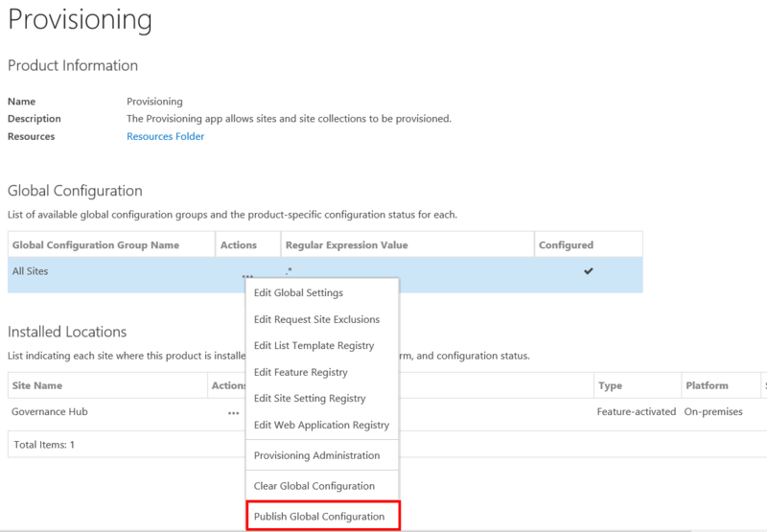Click the Type column header
This screenshot has width=767, height=532.
tap(610, 385)
